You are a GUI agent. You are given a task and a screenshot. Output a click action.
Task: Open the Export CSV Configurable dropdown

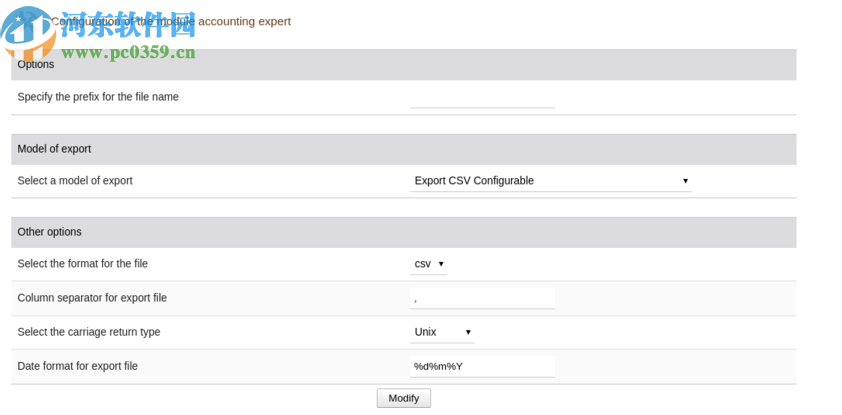551,181
